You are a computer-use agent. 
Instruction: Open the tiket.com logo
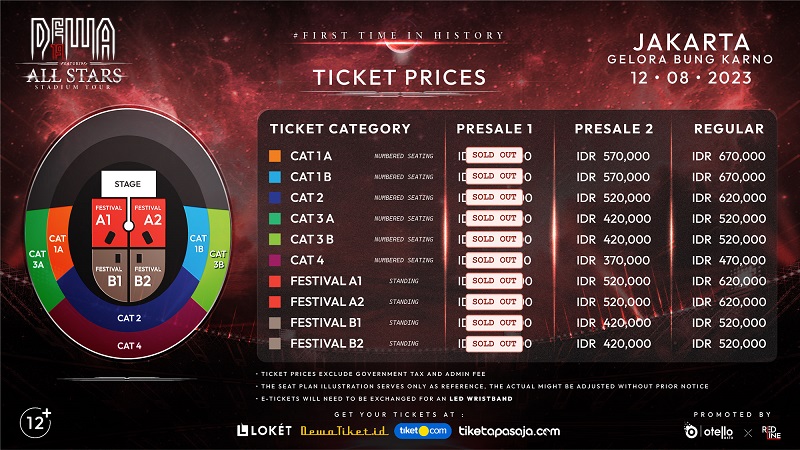[x=420, y=431]
